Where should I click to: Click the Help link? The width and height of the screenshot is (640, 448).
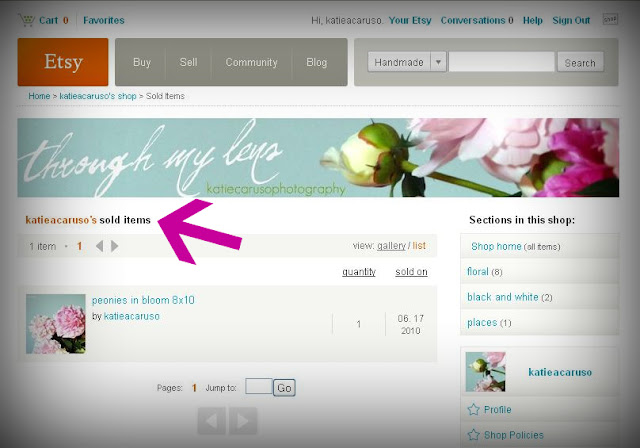tap(533, 20)
